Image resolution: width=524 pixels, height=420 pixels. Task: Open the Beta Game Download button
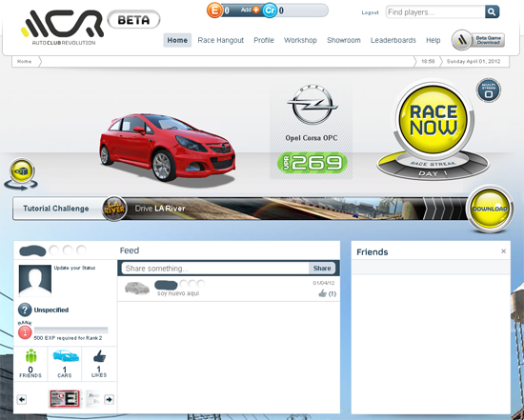pos(478,40)
